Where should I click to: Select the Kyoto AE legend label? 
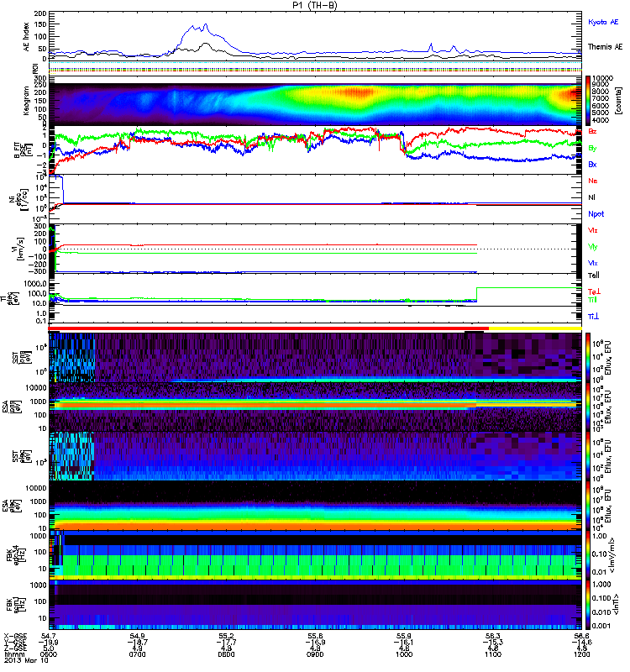coord(603,22)
